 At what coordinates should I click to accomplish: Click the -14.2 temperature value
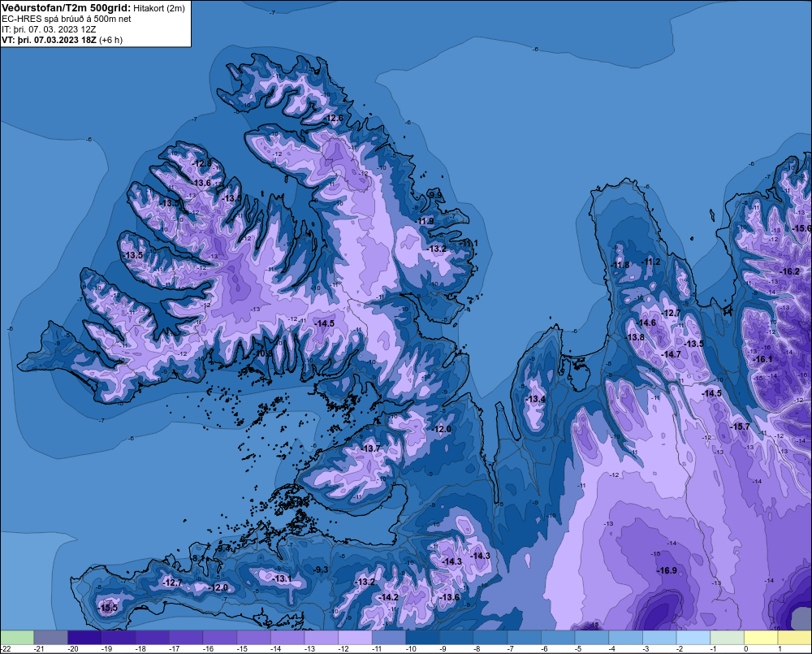388,597
